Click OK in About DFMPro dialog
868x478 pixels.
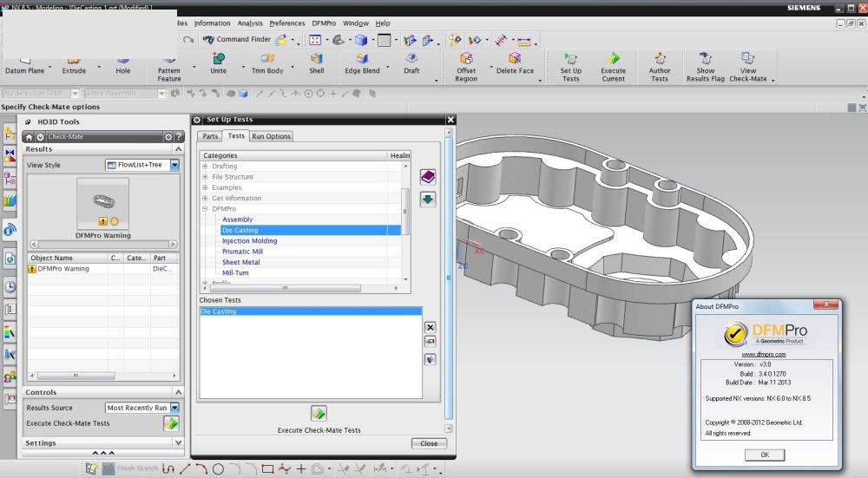point(765,455)
